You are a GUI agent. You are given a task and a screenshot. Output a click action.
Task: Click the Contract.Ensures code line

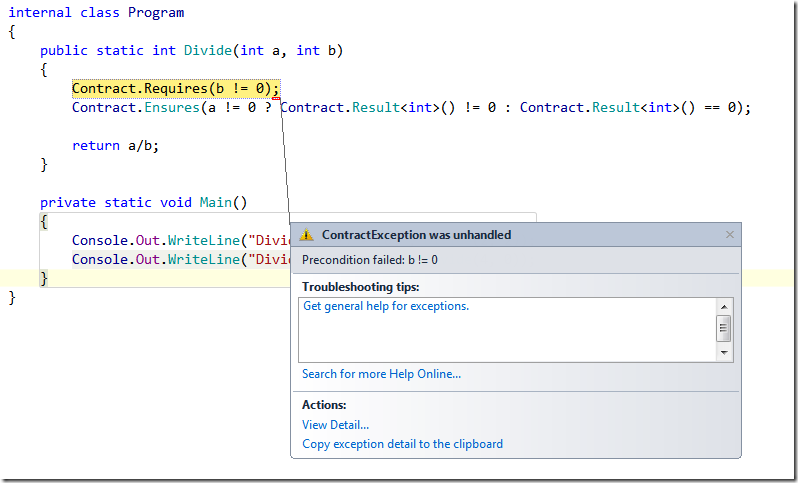pyautogui.click(x=411, y=108)
